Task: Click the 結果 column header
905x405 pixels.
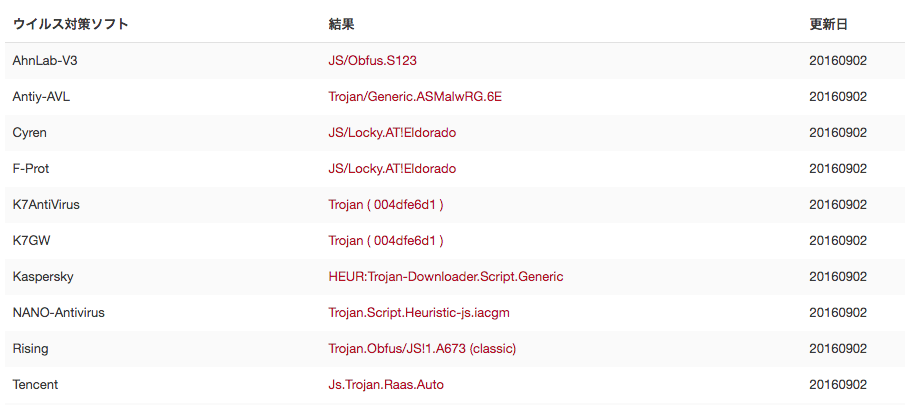Action: click(341, 25)
